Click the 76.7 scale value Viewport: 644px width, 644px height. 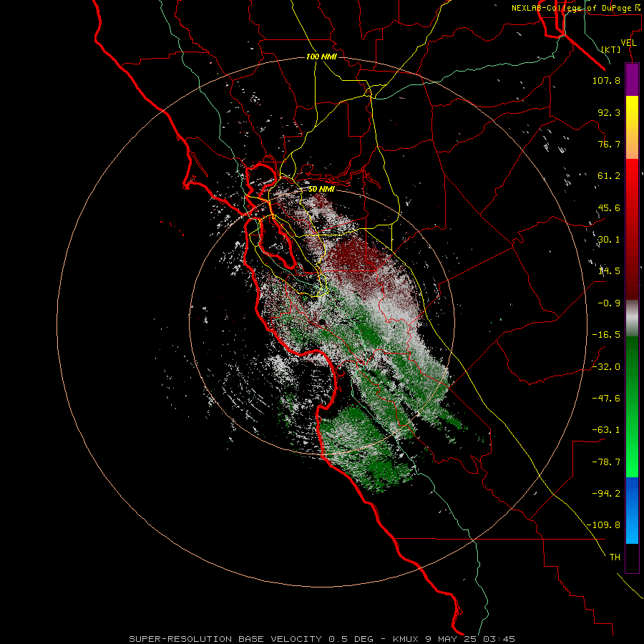pos(609,144)
